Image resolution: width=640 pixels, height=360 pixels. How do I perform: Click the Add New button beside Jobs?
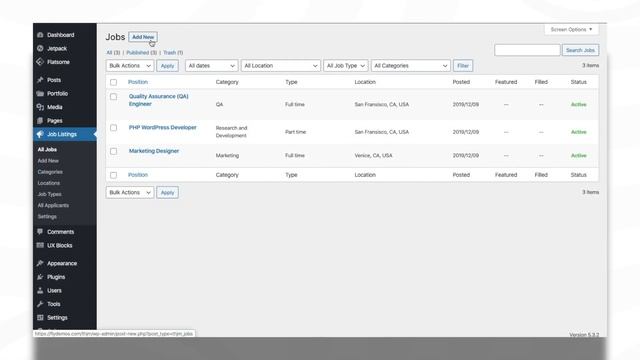click(143, 37)
